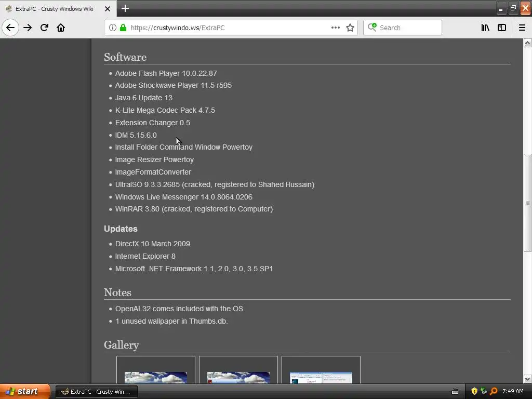The width and height of the screenshot is (532, 399).
Task: Click the search engine magnifier icon
Action: coord(372,28)
